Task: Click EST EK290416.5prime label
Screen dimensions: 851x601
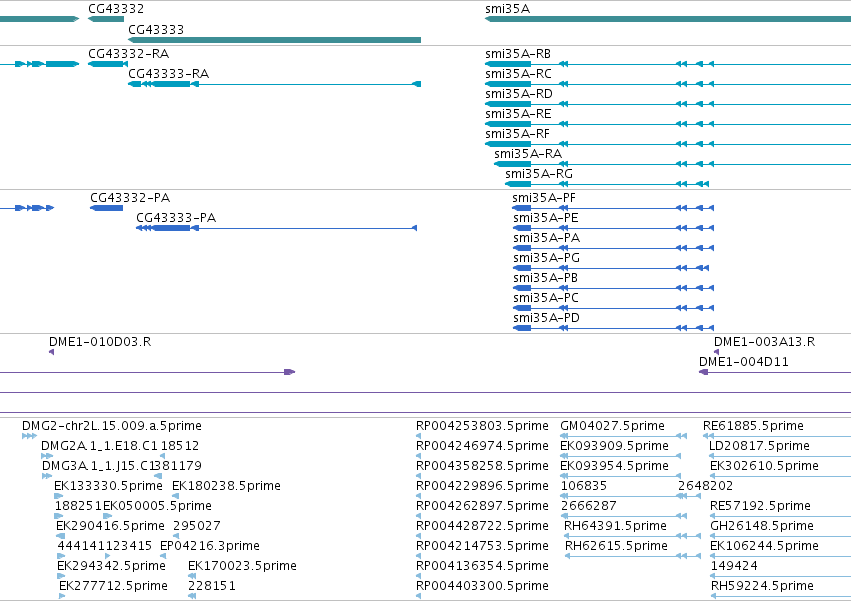Action: tap(110, 526)
